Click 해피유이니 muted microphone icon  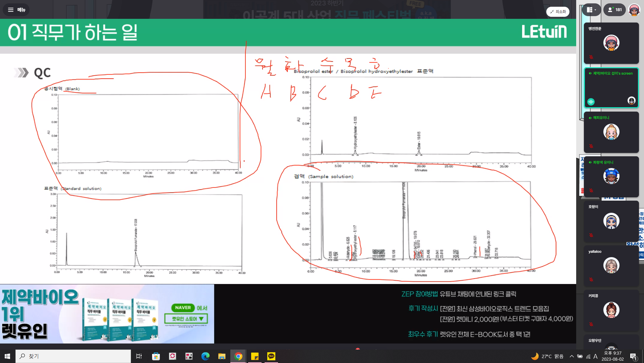click(x=591, y=146)
